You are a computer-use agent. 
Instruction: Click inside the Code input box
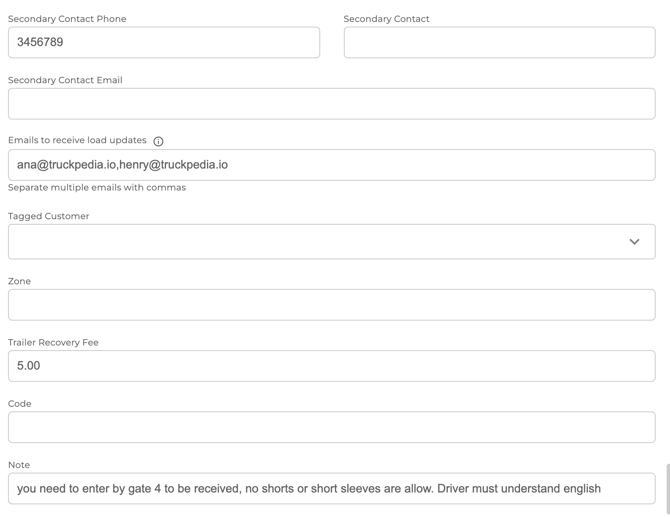pos(331,427)
